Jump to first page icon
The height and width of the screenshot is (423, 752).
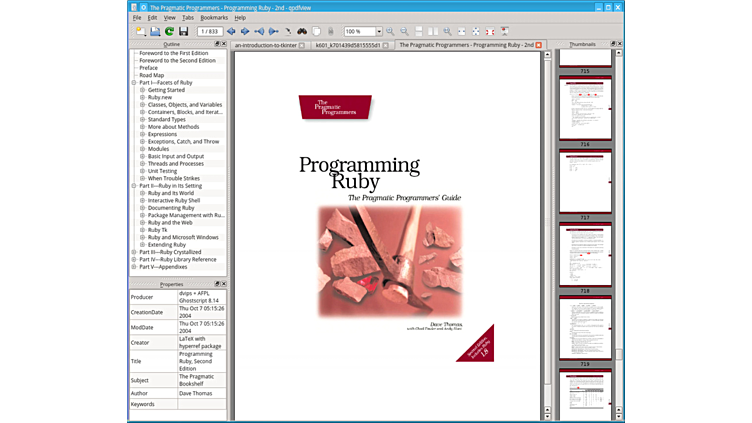coord(259,32)
